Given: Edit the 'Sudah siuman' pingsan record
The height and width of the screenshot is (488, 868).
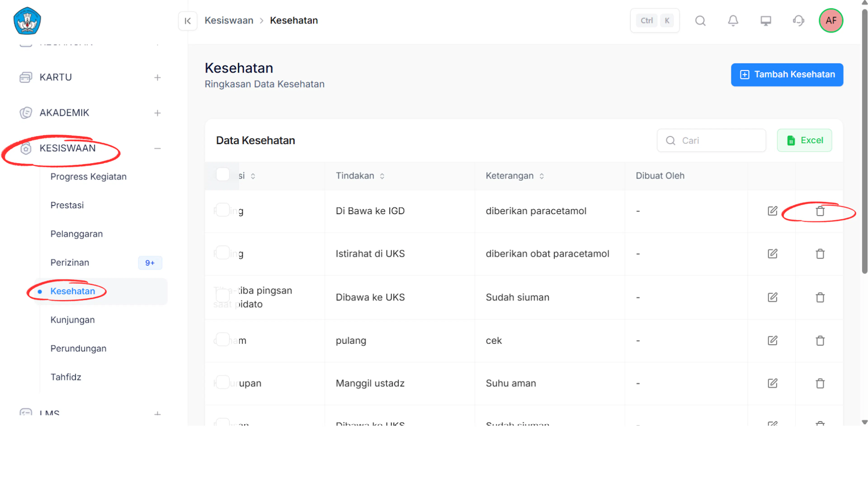Looking at the screenshot, I should click(x=772, y=297).
